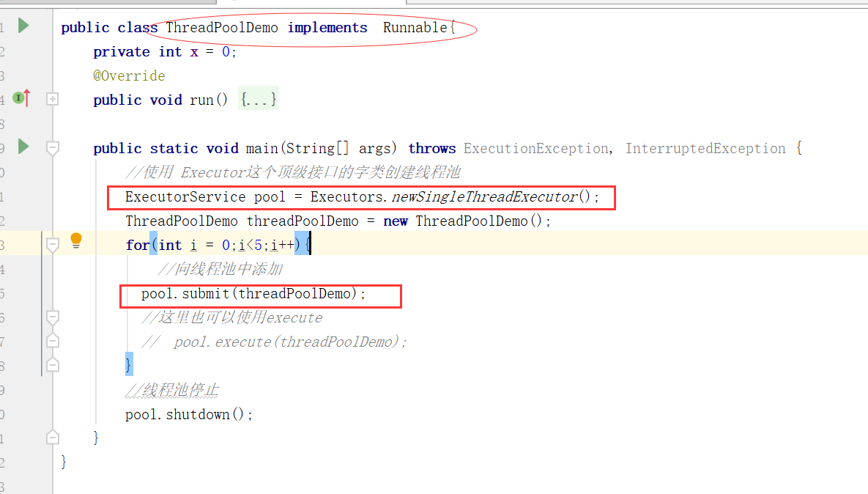Fold comment block starting at '这里也可以使用execute'
The image size is (868, 494).
click(x=52, y=317)
